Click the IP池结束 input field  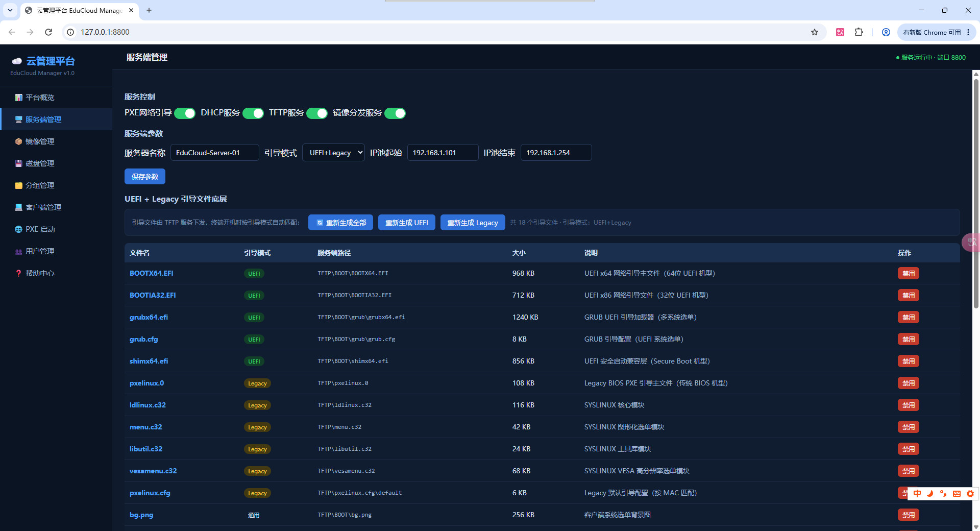point(556,153)
